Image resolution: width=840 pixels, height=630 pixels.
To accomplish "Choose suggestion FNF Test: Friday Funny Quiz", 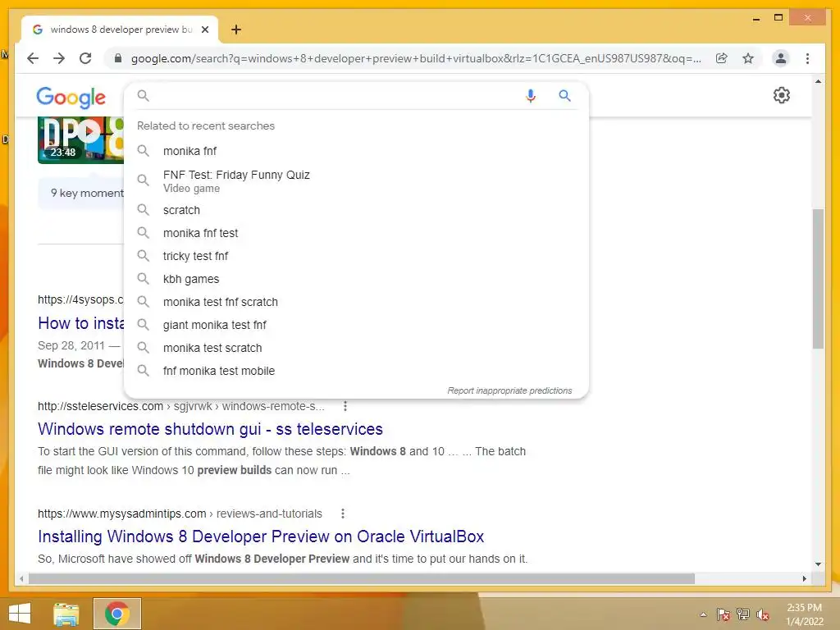I will click(x=356, y=180).
